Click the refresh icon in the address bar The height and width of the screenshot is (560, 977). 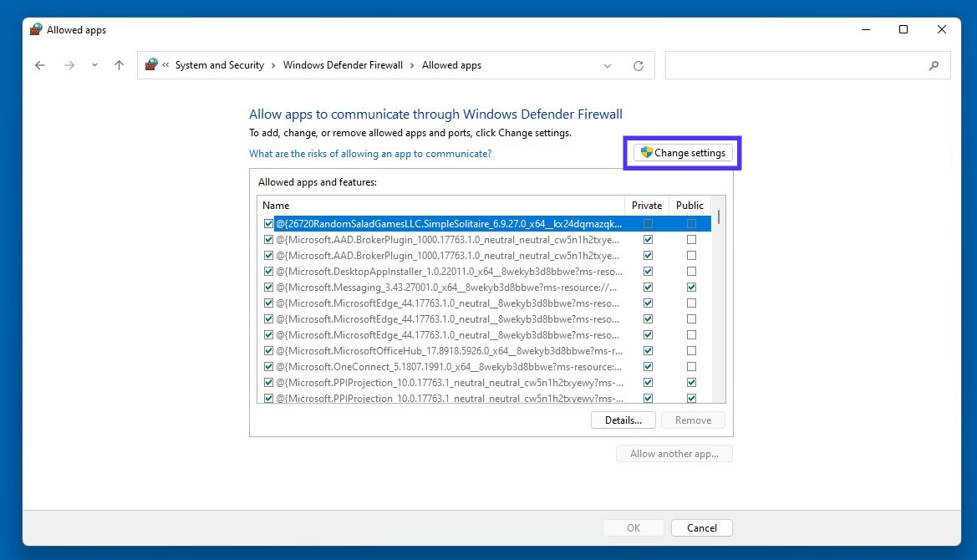[x=638, y=65]
